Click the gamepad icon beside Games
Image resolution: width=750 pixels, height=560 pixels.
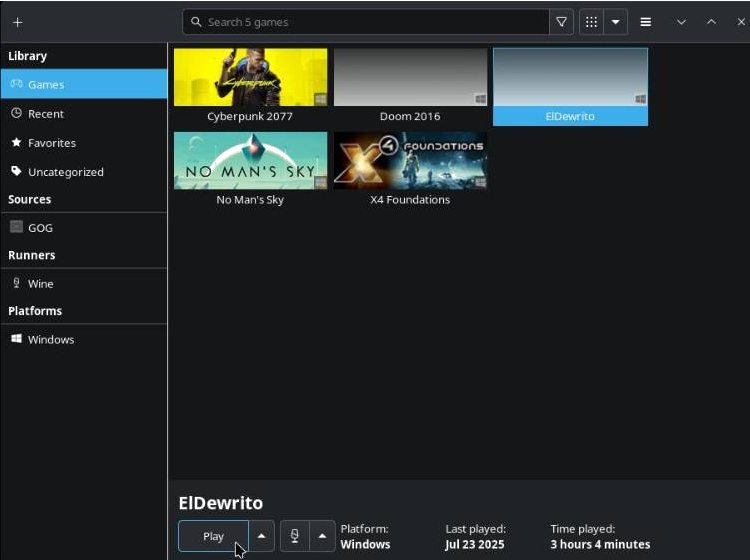[16, 84]
